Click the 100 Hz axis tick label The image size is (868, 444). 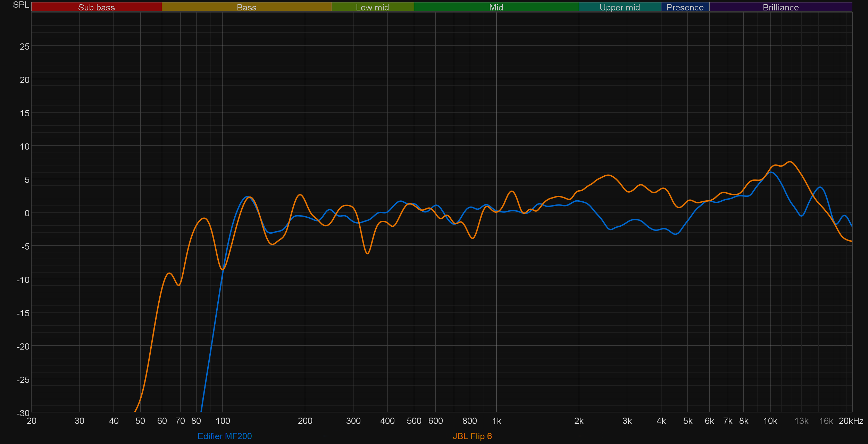click(x=223, y=421)
